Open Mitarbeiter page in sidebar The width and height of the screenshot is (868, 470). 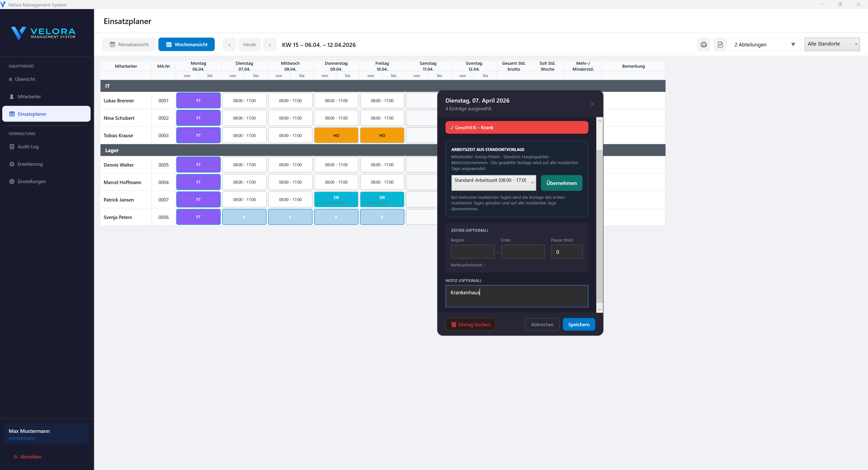[x=29, y=97]
